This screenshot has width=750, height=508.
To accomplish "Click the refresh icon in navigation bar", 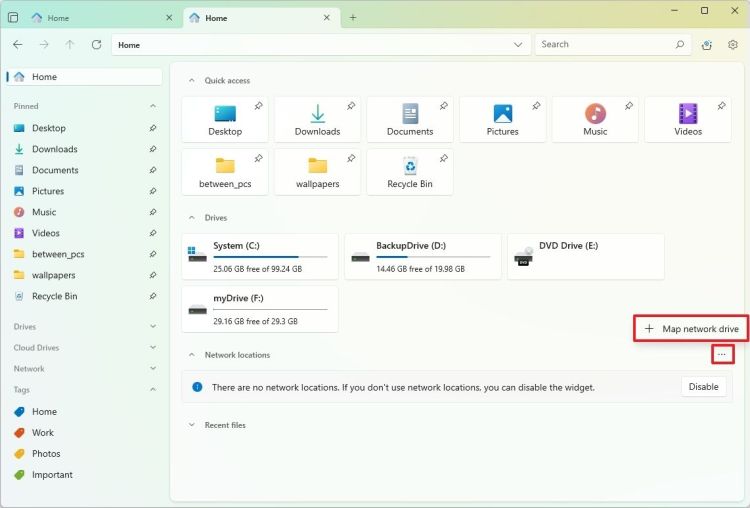I will click(96, 45).
